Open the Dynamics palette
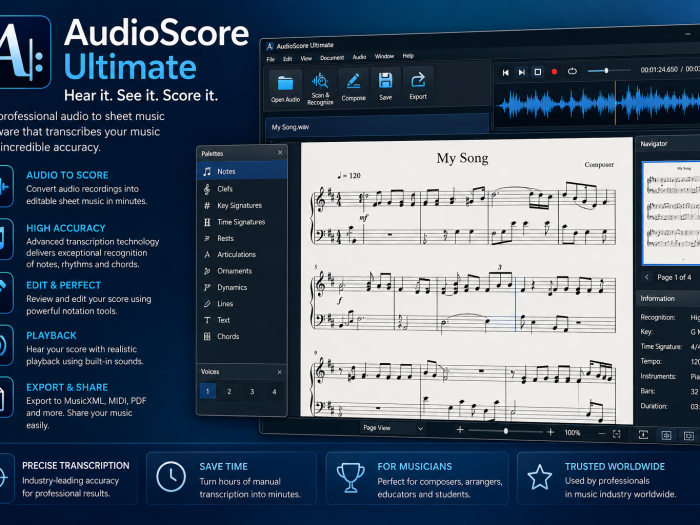 click(242, 288)
